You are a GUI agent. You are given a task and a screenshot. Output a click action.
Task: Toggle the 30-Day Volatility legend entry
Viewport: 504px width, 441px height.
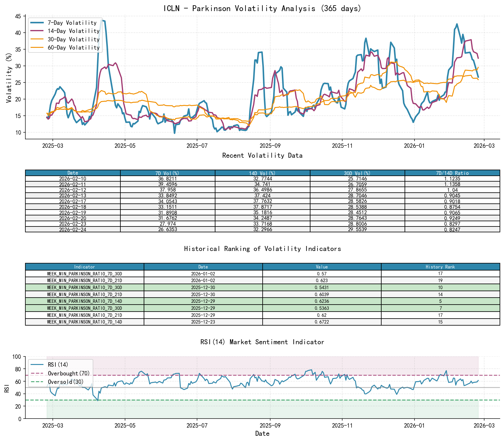coord(73,39)
